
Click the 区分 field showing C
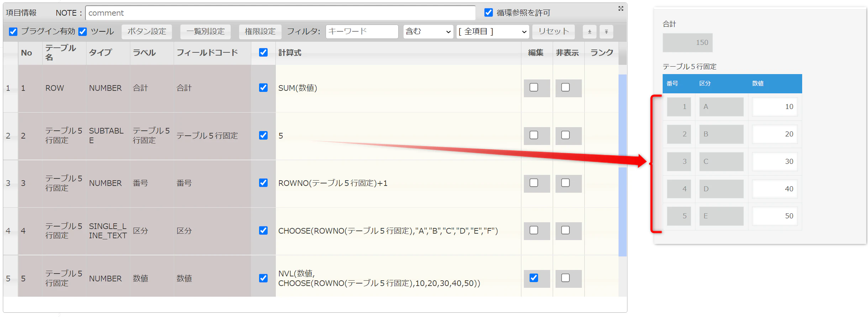pos(721,162)
